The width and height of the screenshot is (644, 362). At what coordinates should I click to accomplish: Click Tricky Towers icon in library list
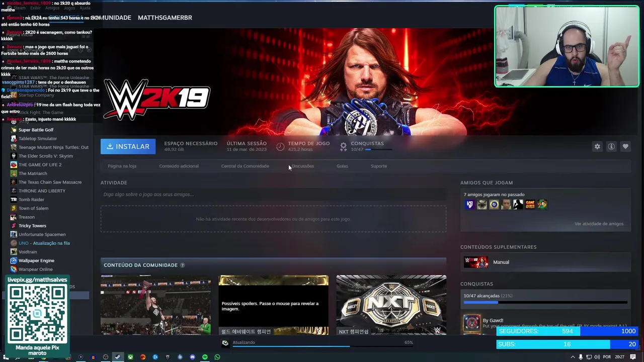point(14,226)
